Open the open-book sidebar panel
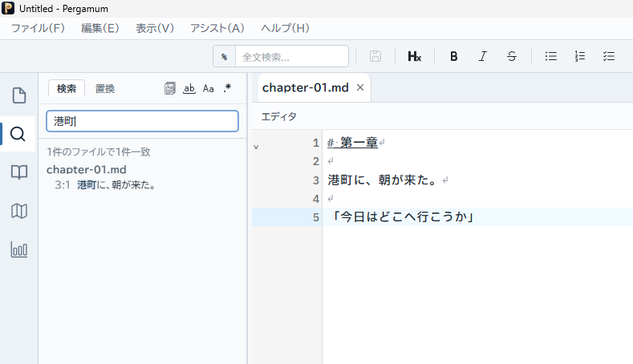 (x=19, y=172)
